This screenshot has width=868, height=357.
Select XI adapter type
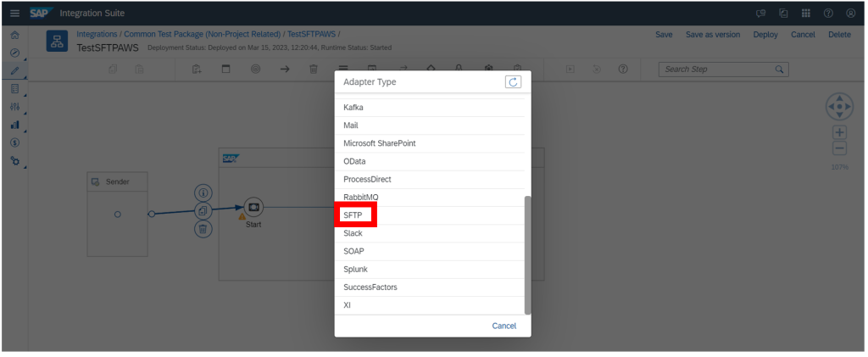[x=430, y=305]
